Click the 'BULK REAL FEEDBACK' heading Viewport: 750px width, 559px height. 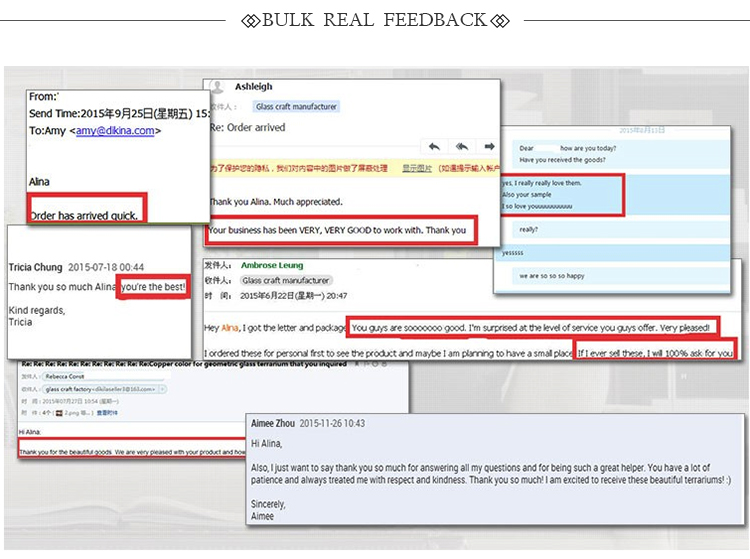click(375, 20)
